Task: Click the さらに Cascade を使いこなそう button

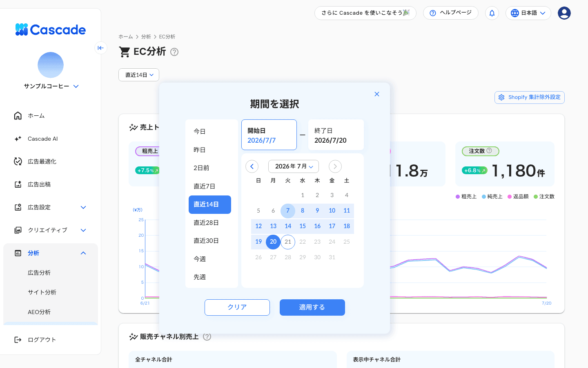Action: click(365, 13)
